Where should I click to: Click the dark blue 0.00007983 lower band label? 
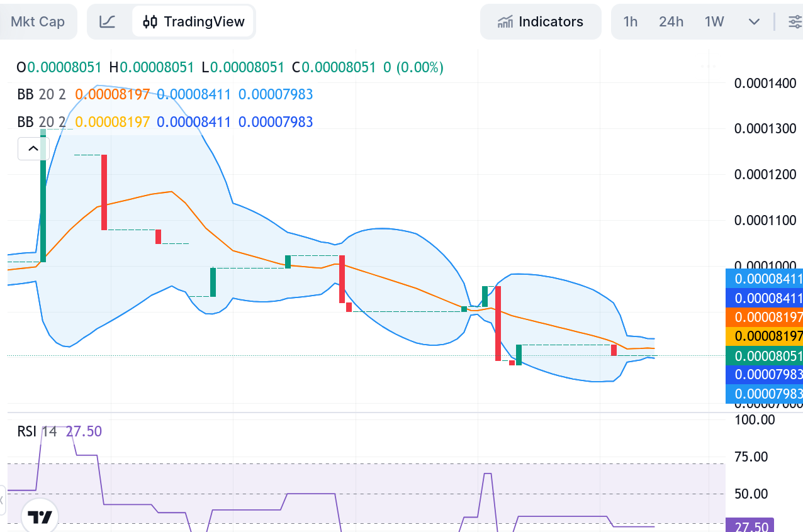pos(765,375)
